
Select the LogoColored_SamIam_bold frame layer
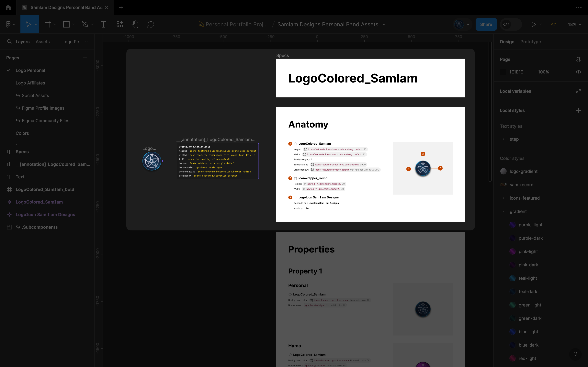(x=47, y=189)
